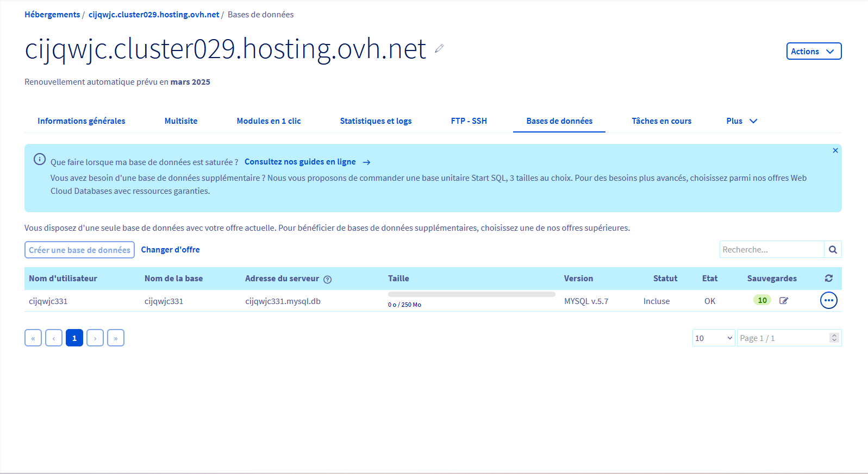The height and width of the screenshot is (474, 868).
Task: Click the edit backups icon in Sauvegardes
Action: click(784, 300)
